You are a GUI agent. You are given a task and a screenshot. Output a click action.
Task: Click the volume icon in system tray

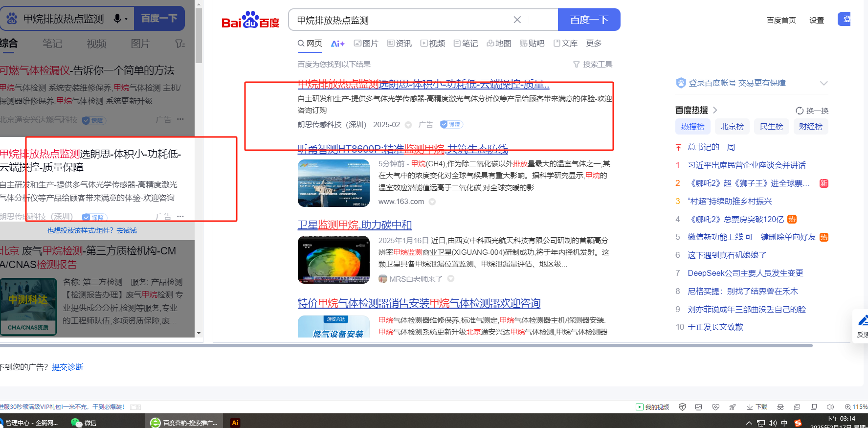773,423
